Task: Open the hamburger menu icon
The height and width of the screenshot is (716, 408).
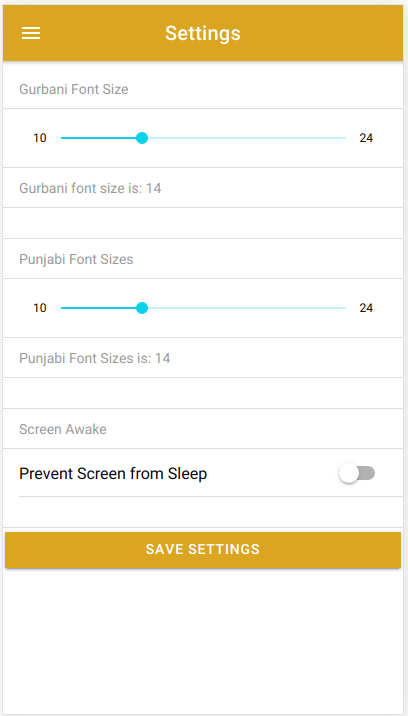Action: coord(31,33)
